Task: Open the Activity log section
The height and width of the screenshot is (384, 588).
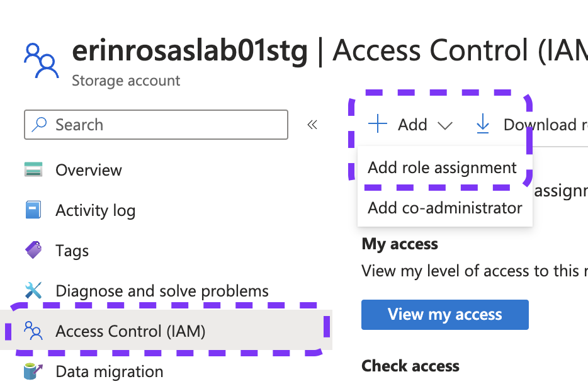Action: [95, 210]
